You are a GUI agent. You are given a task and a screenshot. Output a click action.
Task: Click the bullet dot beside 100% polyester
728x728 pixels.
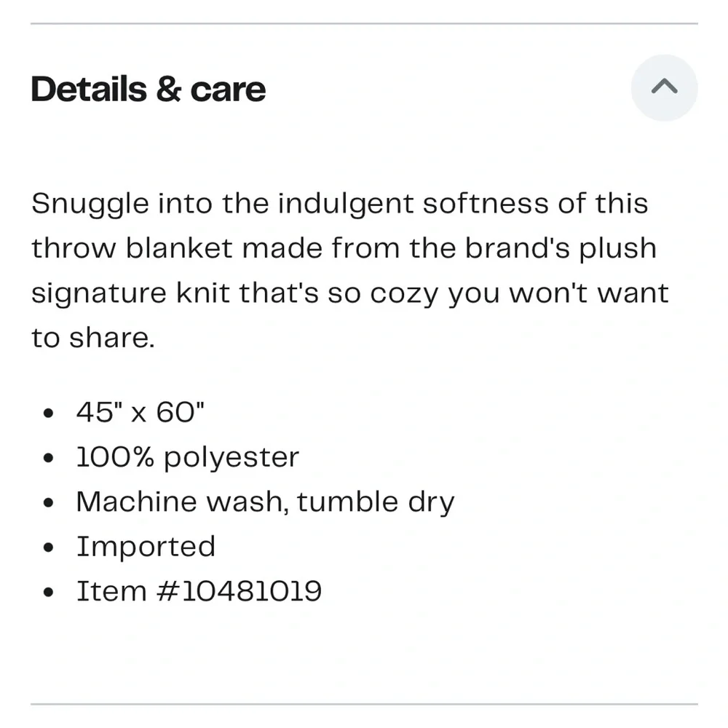click(49, 459)
